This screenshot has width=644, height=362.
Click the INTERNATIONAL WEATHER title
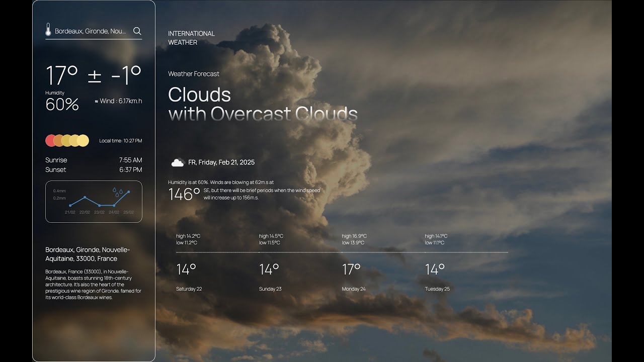[191, 38]
